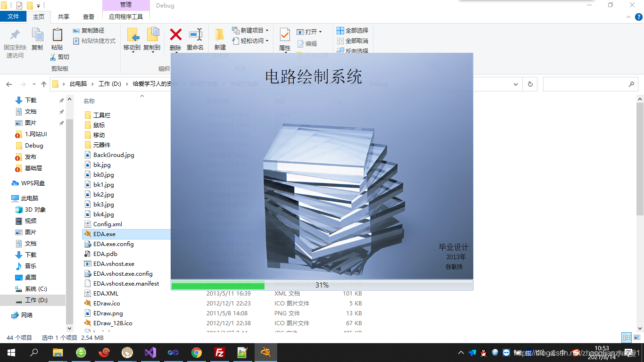Select Application Tools (应用程序工具) tab
The width and height of the screenshot is (644, 362).
coord(126,16)
